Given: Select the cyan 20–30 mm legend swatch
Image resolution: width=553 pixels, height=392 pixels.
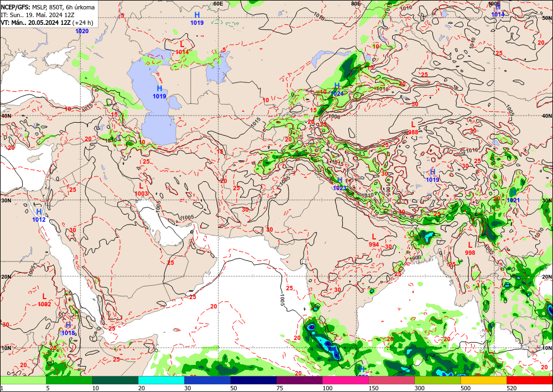Looking at the screenshot, I should 161,380.
